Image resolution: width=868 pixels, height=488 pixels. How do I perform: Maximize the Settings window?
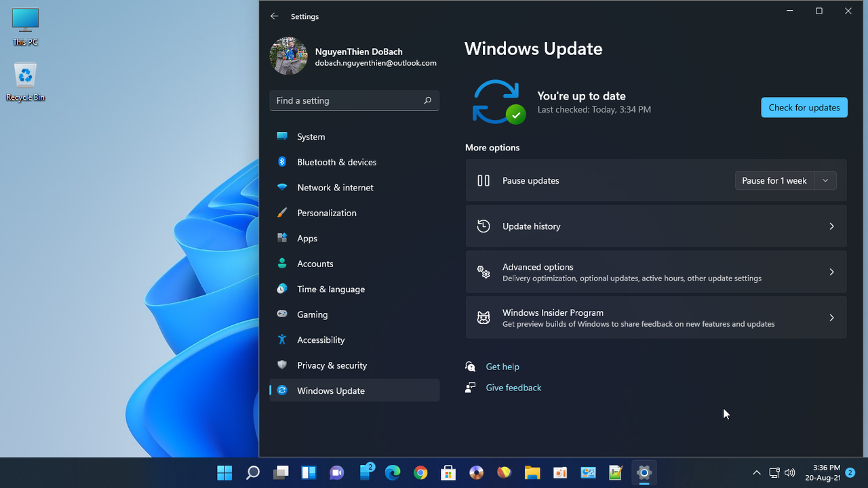819,11
